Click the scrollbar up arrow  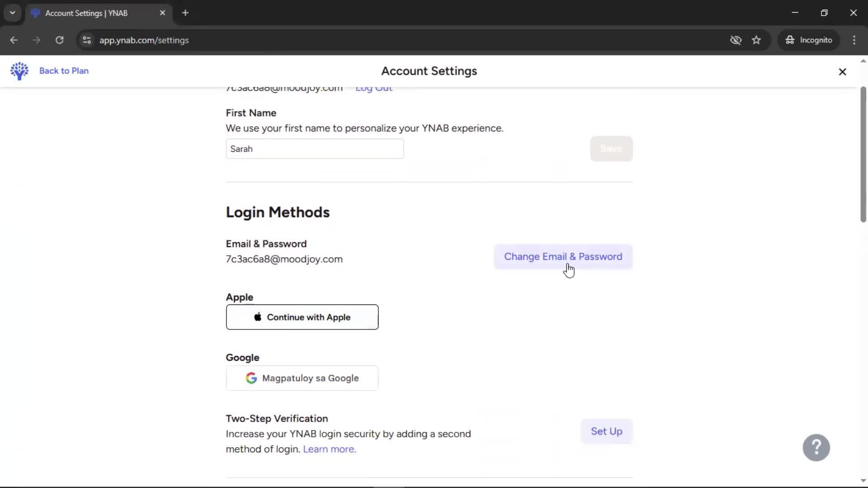(863, 61)
